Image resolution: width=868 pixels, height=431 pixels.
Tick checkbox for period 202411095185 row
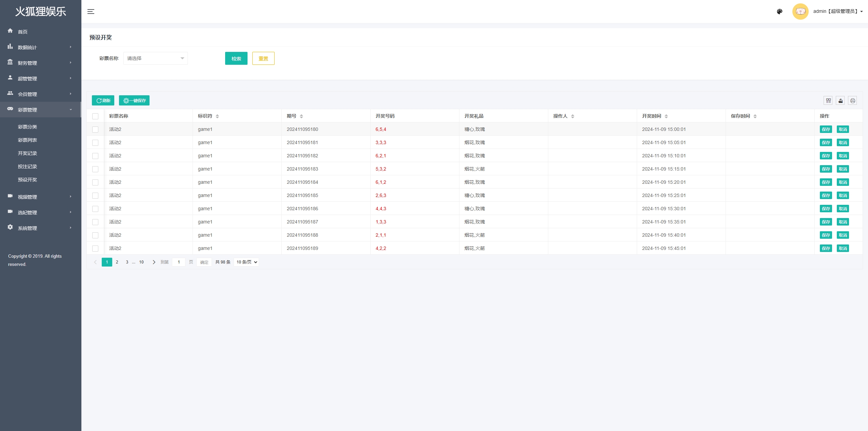(95, 196)
